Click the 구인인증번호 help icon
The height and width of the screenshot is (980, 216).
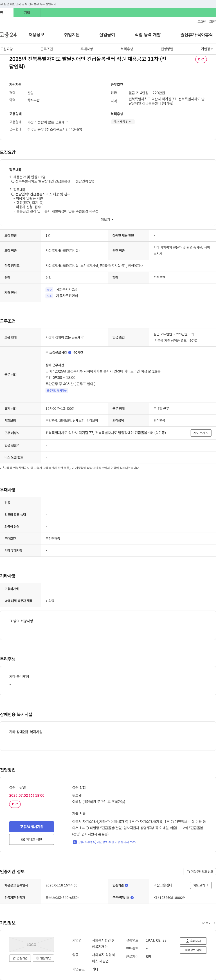pos(132,898)
